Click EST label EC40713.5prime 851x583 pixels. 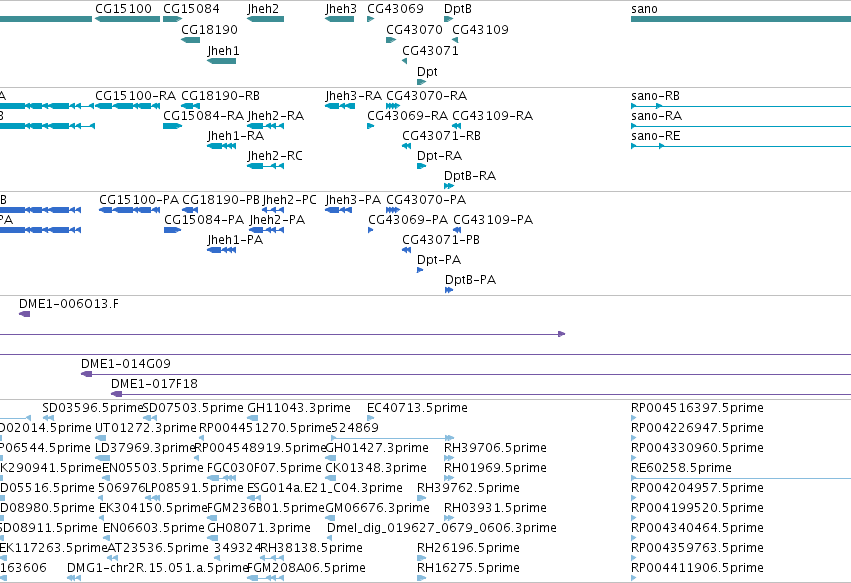417,408
